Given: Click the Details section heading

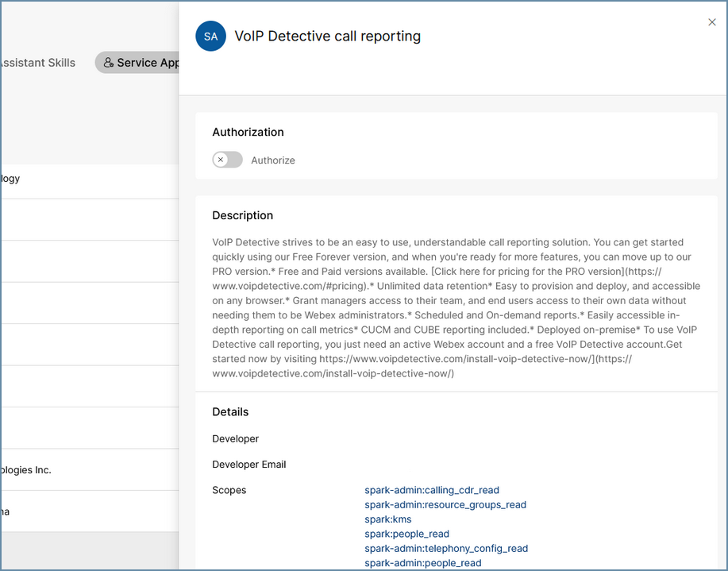Looking at the screenshot, I should click(x=230, y=411).
